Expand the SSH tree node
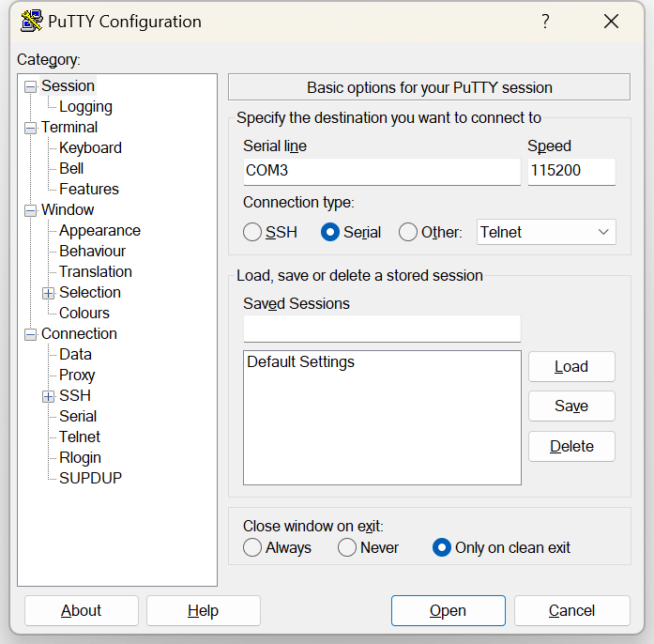This screenshot has width=654, height=644. (48, 396)
